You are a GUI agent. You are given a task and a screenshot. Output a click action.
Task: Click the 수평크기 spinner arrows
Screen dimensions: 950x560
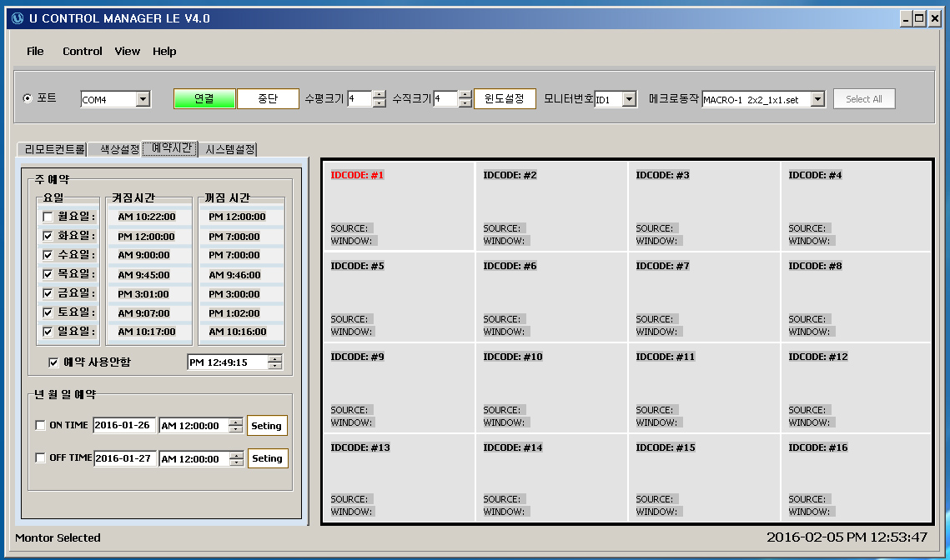pos(379,98)
